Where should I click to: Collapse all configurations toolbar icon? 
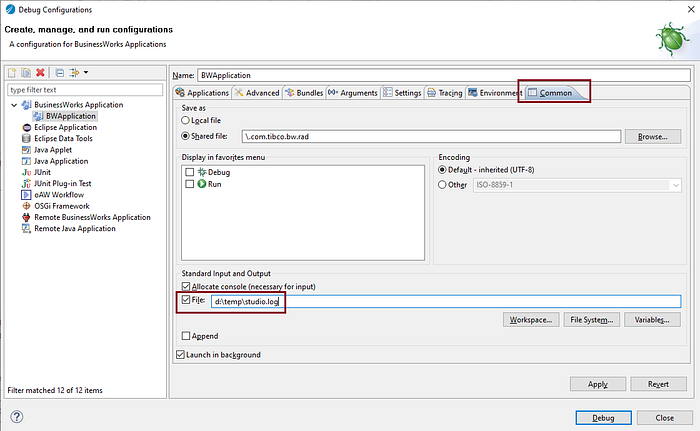pyautogui.click(x=60, y=72)
